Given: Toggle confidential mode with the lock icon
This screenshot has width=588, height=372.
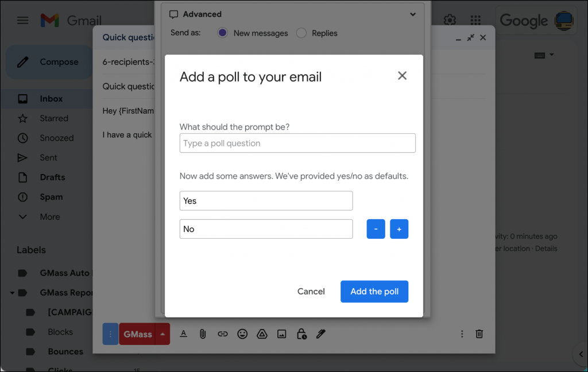Looking at the screenshot, I should [x=300, y=334].
